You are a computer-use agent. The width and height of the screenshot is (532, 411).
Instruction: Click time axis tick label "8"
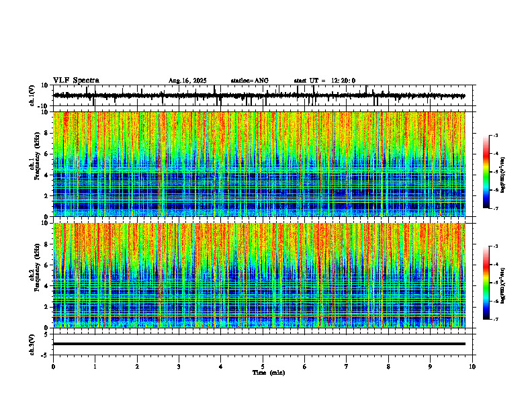388,367
